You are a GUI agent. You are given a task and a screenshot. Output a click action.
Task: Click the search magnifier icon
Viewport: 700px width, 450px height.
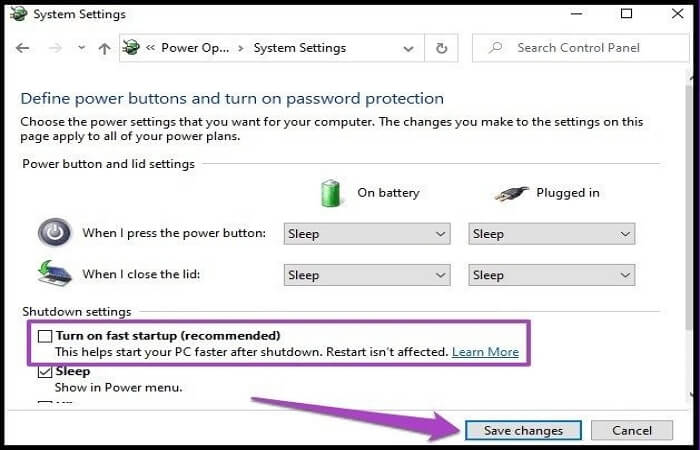[495, 48]
